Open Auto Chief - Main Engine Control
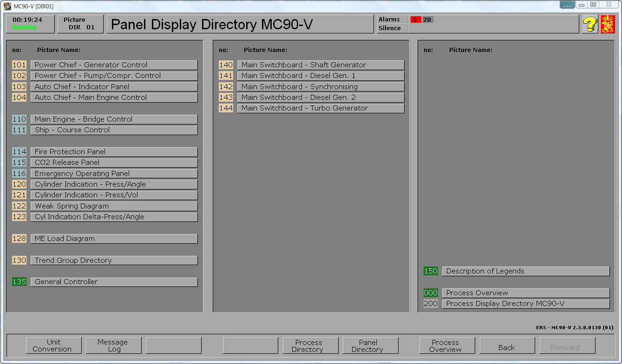622x364 pixels. click(x=114, y=97)
